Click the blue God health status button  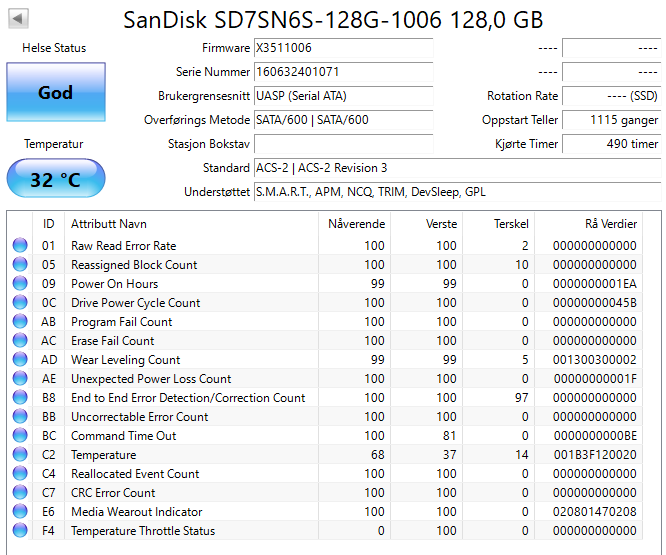[55, 92]
